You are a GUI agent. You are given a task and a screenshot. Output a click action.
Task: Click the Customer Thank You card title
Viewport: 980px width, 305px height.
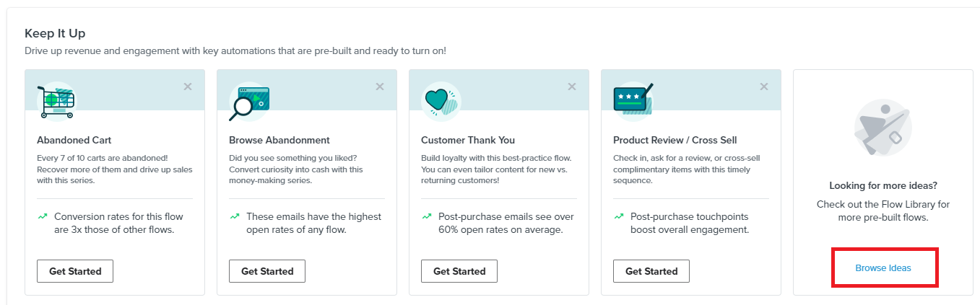pyautogui.click(x=468, y=140)
